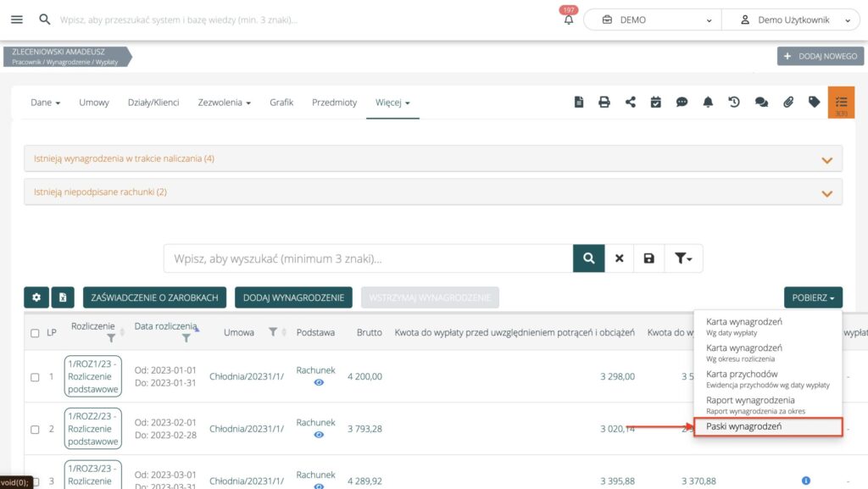Click 'Zaświadczenie o zarobkach' button
Image resolution: width=868 pixels, height=489 pixels.
154,297
